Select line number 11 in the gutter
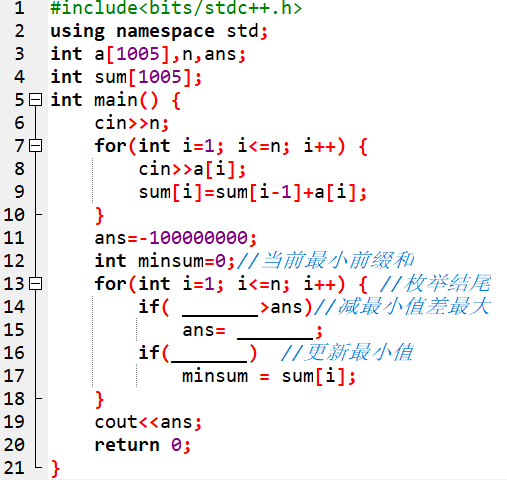Image resolution: width=507 pixels, height=480 pixels. 14,238
